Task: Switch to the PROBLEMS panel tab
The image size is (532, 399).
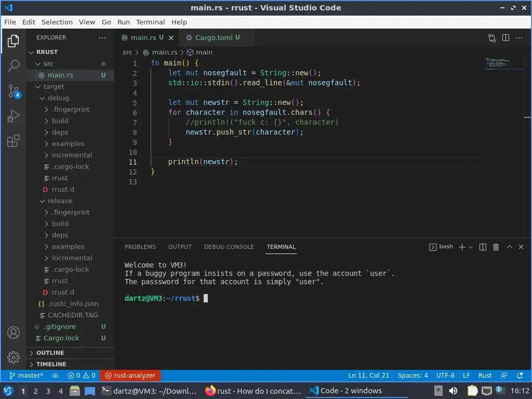Action: tap(140, 247)
